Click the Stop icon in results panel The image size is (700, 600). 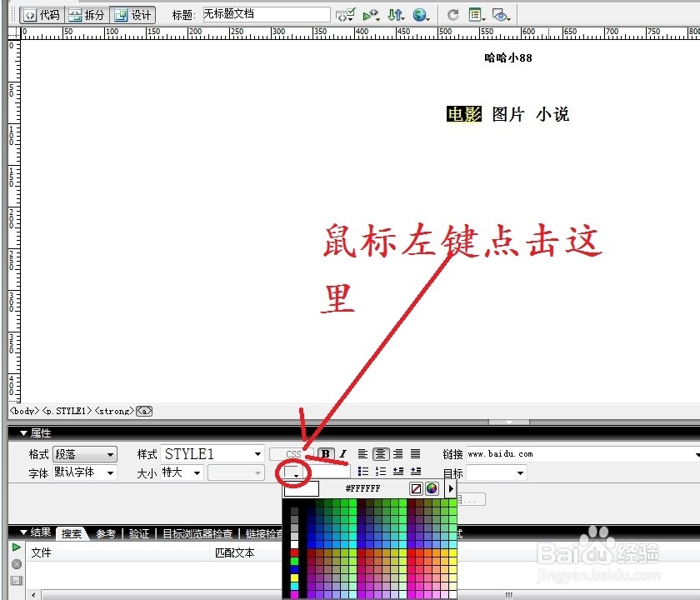pos(17,564)
